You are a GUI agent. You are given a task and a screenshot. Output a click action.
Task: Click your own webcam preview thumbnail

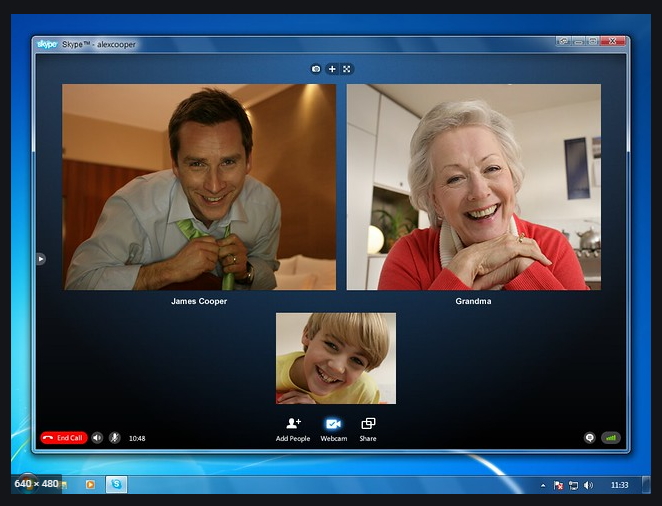(x=336, y=358)
